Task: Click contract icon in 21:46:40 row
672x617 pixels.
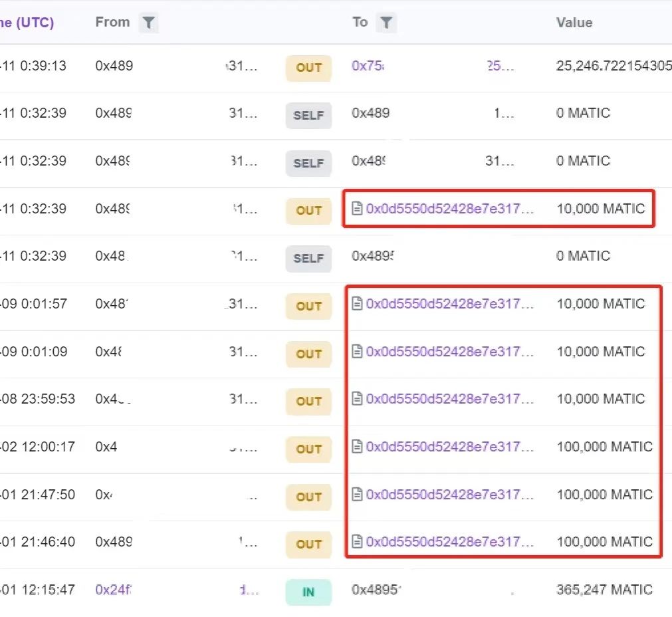Action: 357,542
